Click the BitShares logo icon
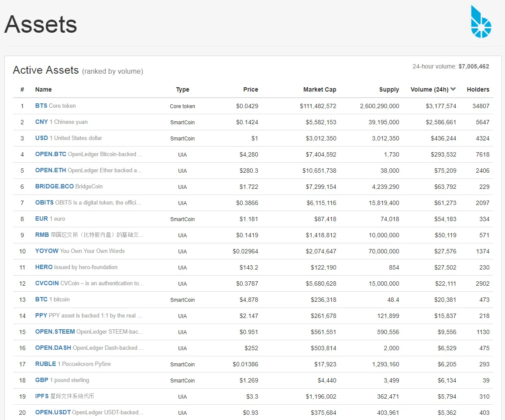 pos(481,22)
